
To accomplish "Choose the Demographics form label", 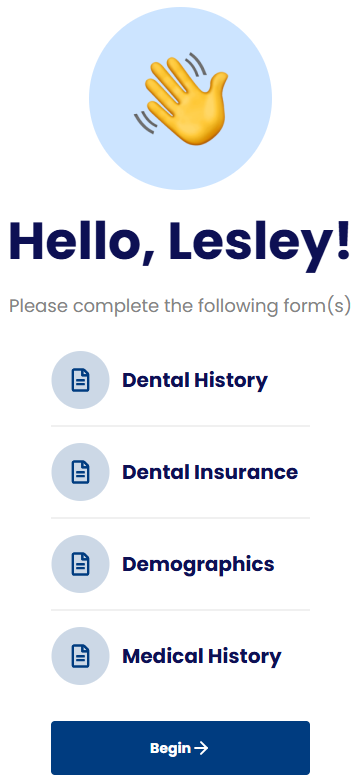I will tap(198, 565).
